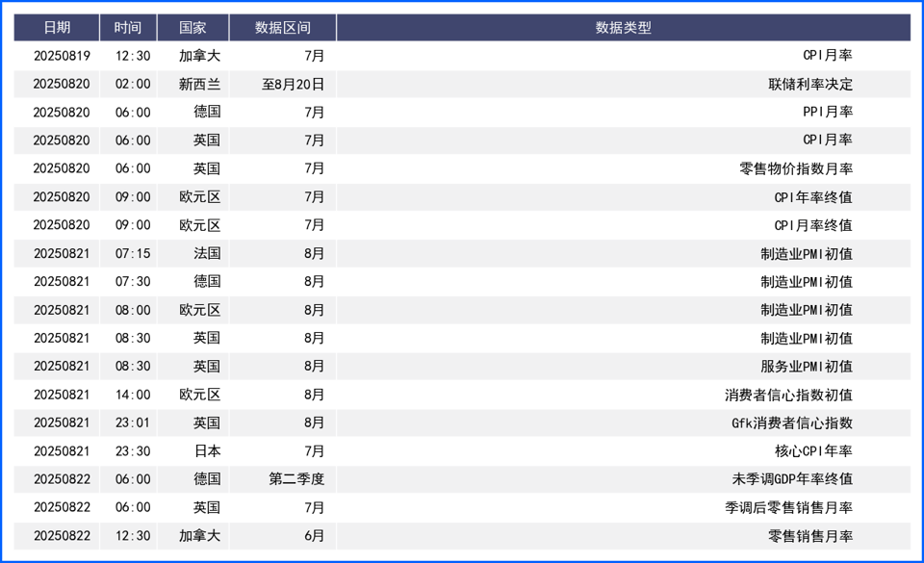The image size is (924, 563).
Task: Click the 数据类型 column header
Action: [x=624, y=28]
